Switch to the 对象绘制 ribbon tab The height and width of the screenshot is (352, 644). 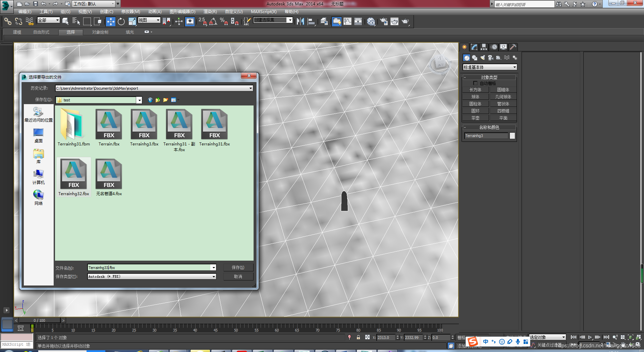[x=100, y=32]
